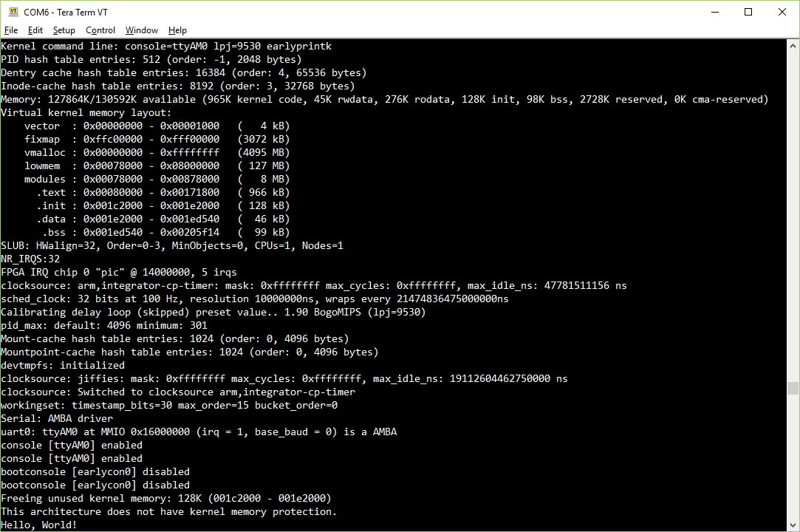Viewport: 800px width, 532px height.
Task: Maximize the Tera Term window
Action: (x=748, y=12)
